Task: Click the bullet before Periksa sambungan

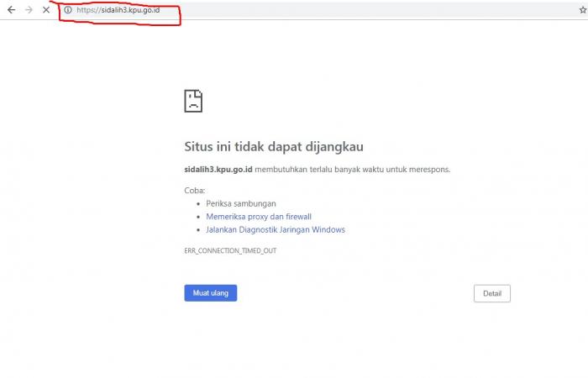Action: [x=197, y=203]
